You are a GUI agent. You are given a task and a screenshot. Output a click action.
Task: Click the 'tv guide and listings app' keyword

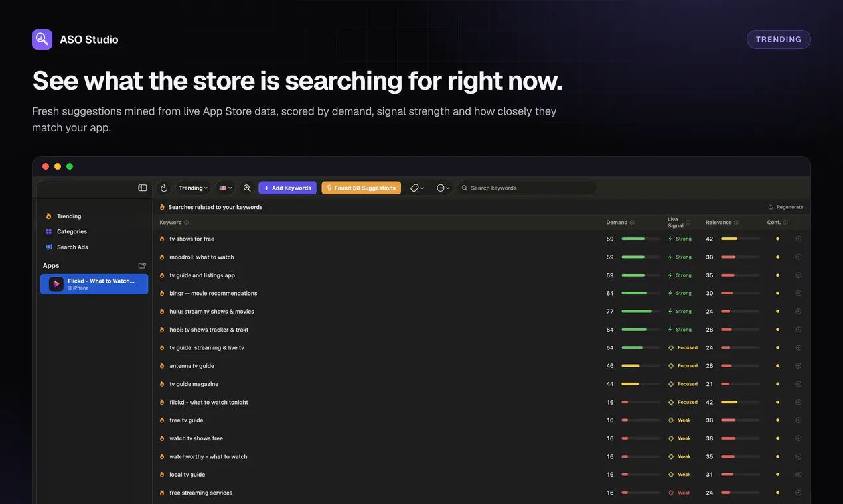[x=202, y=275]
